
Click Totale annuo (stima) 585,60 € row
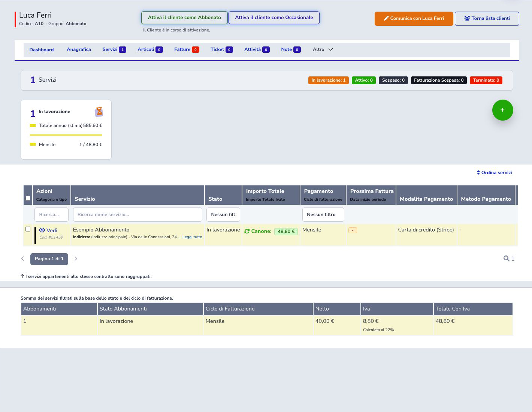66,125
